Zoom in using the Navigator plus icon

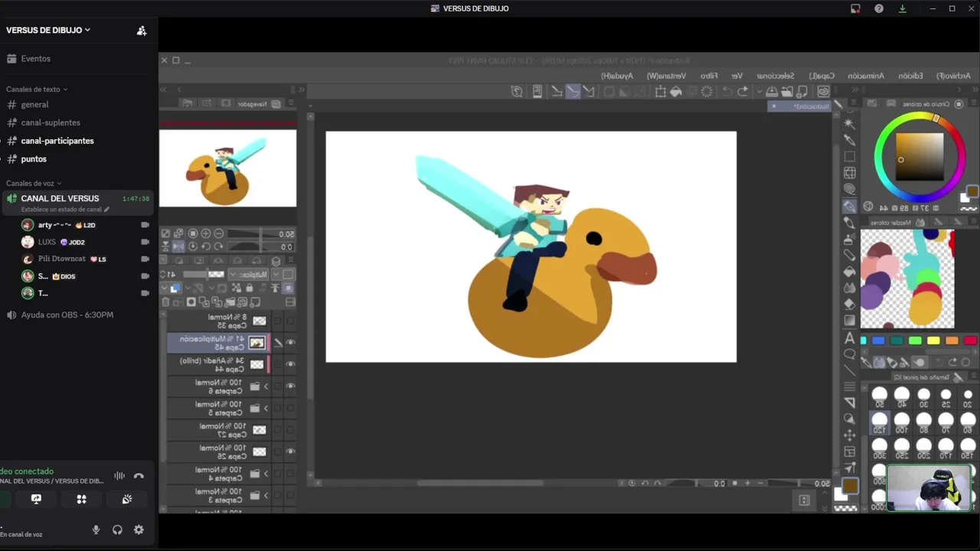coord(205,233)
